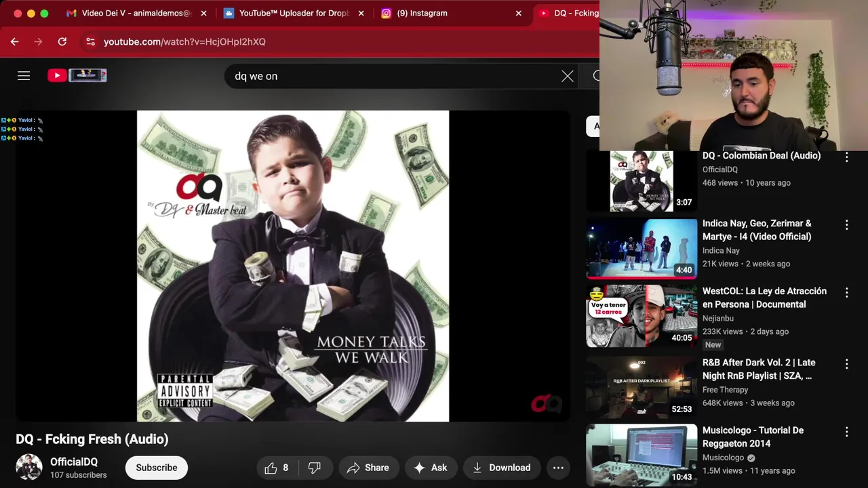
Task: Open menu for Indica Nay I4 video
Action: [846, 225]
